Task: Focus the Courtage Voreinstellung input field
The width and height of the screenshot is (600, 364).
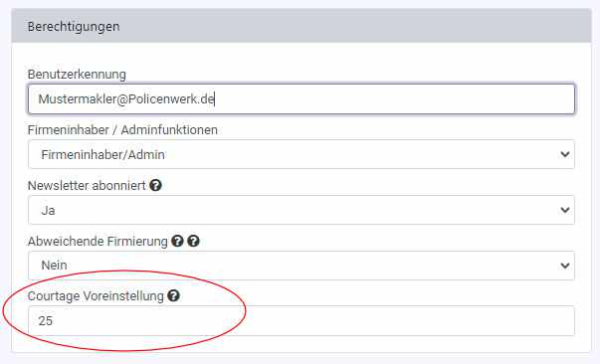Action: coord(301,321)
